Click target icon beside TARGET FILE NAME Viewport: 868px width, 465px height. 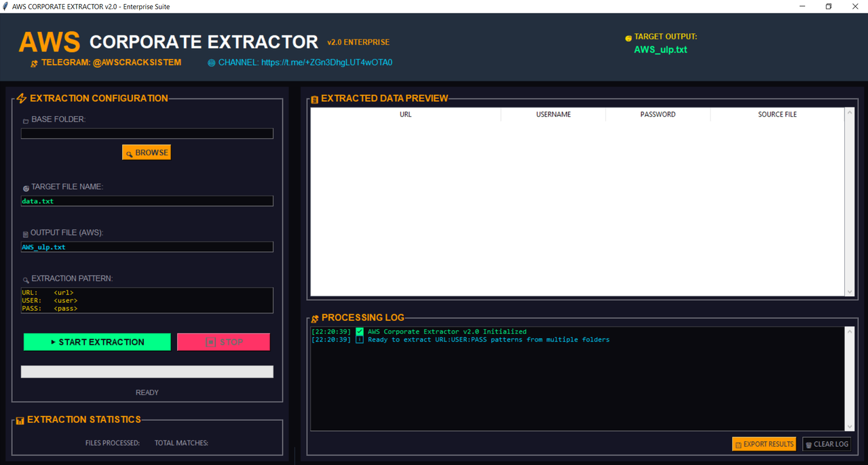[26, 188]
